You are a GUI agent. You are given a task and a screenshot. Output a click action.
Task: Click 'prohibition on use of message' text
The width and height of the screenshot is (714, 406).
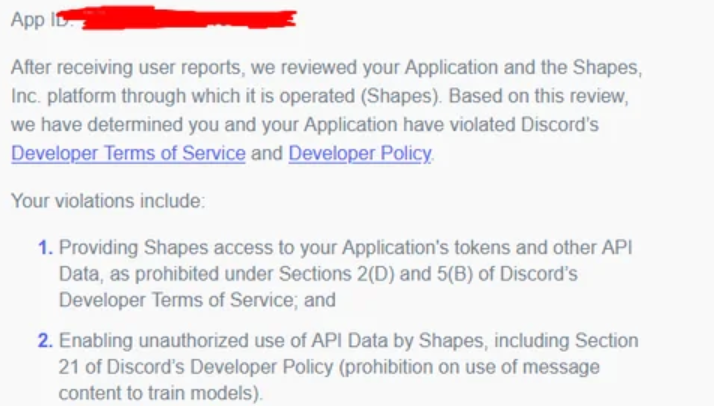(x=471, y=367)
